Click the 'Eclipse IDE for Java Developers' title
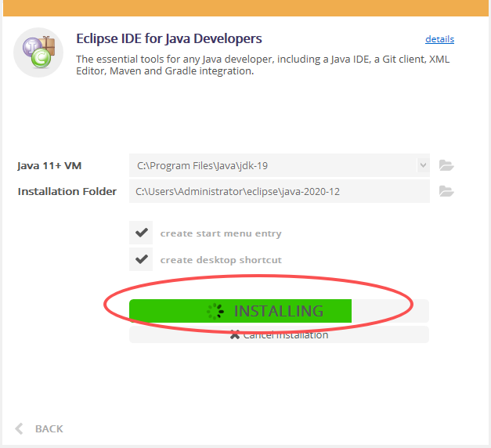This screenshot has width=491, height=448. [169, 39]
